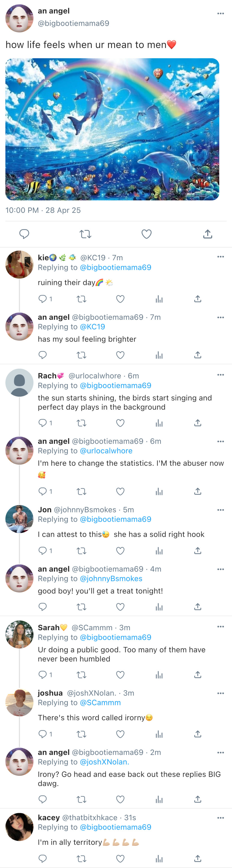232x868 pixels.
Task: Share Sarah's "public good" reply
Action: coord(198,674)
